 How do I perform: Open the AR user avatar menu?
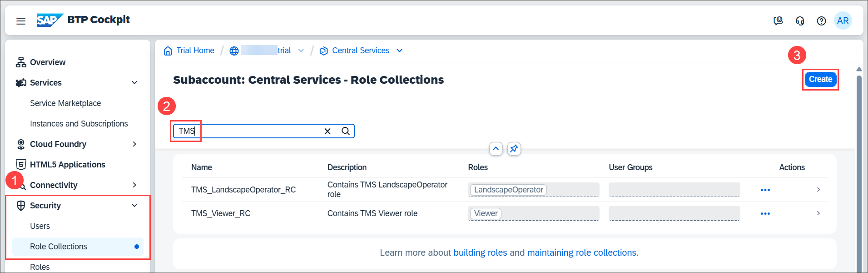tap(843, 20)
